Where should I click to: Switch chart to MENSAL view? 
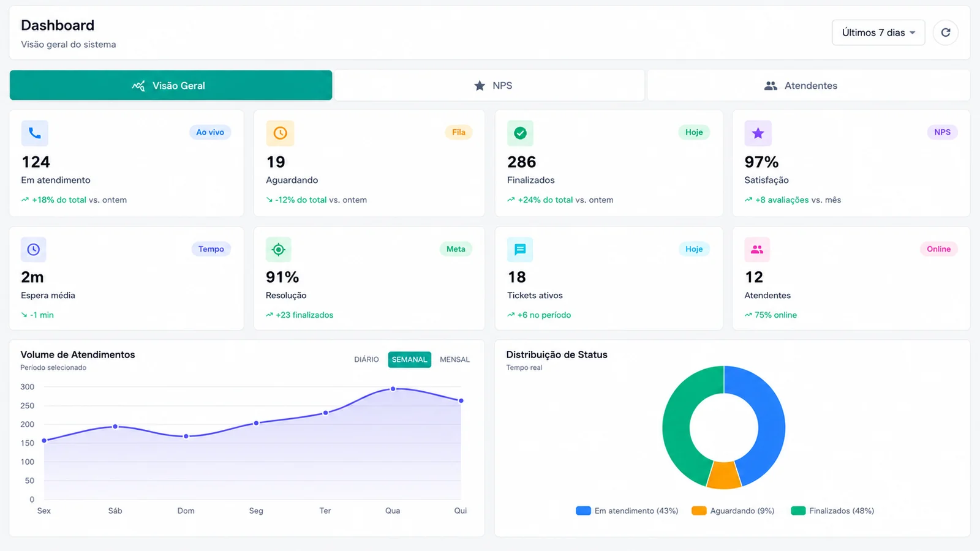click(454, 359)
